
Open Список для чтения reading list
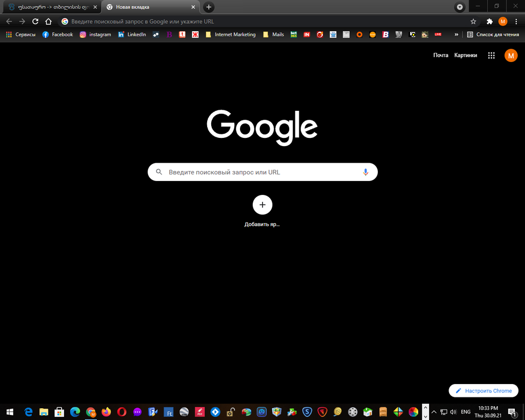pos(493,34)
